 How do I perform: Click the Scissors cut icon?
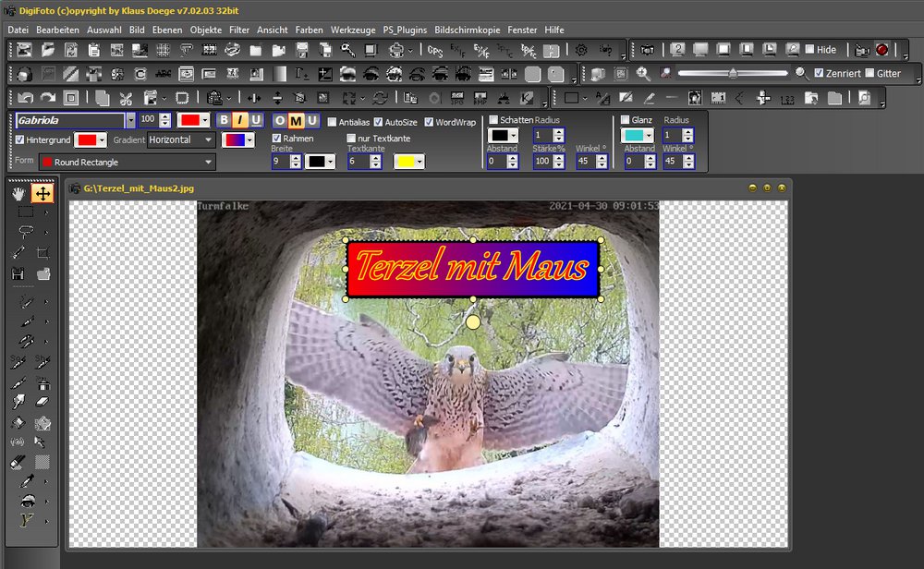pos(127,98)
